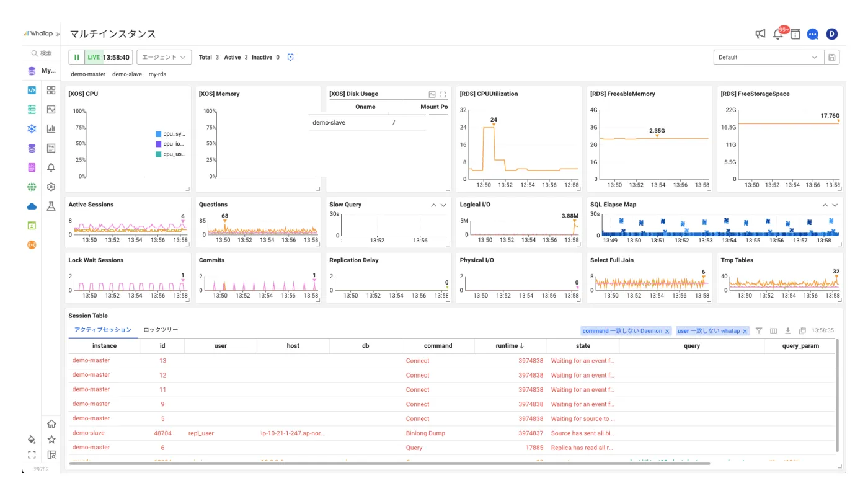Pause the live monitoring
The width and height of the screenshot is (868, 496).
click(x=77, y=57)
